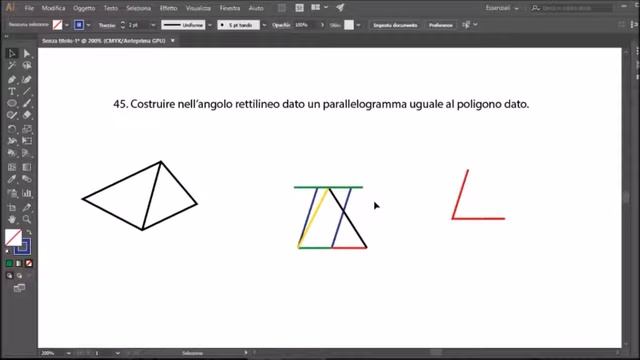Select the Zoom magnifier tool
Screen dimensions: 640x360
27,219
